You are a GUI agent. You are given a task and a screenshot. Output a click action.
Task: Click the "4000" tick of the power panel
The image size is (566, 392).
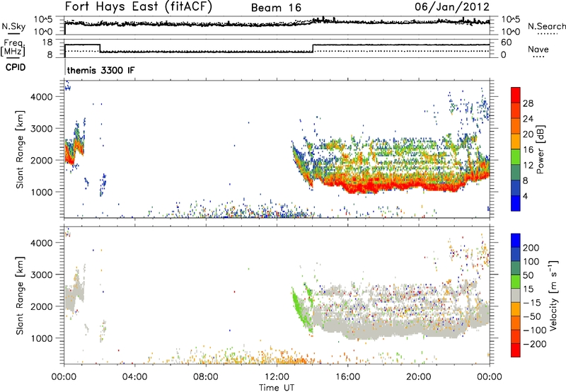coord(42,97)
